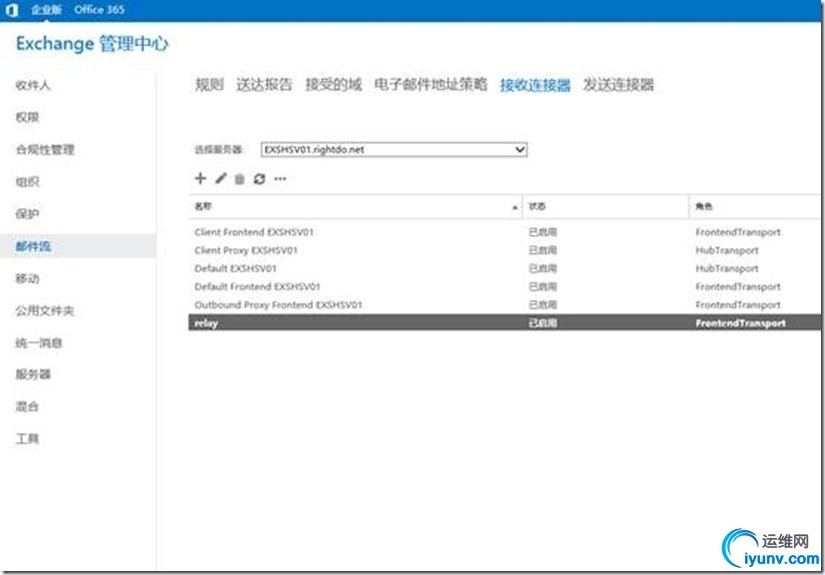Screen dimensions: 825x575
Task: Open the 发送连接器 tab
Action: coord(618,84)
